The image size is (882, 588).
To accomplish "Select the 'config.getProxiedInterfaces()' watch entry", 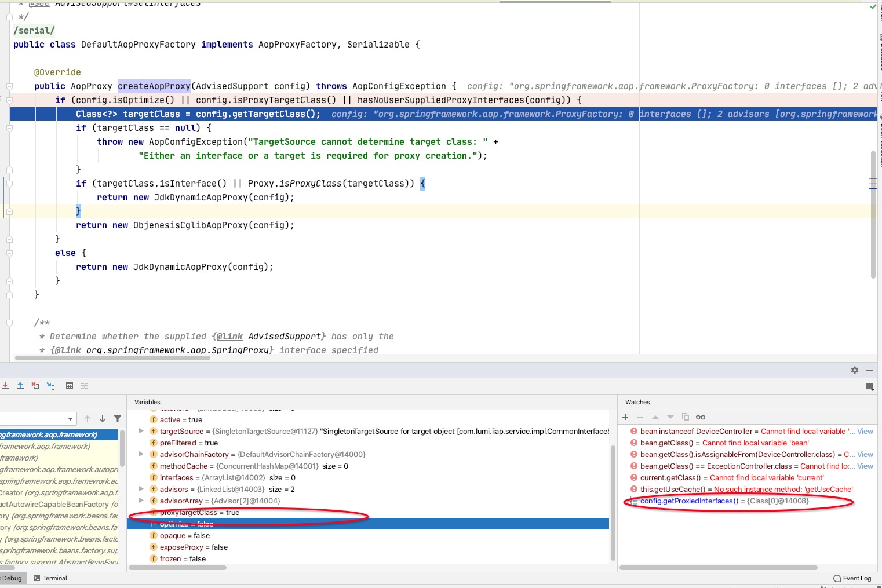I will [746, 501].
